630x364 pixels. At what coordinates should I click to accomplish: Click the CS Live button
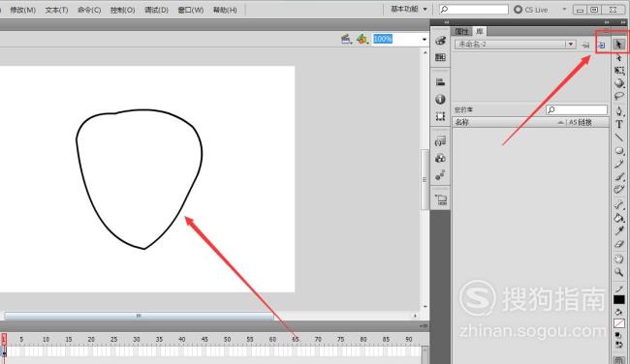(x=531, y=10)
